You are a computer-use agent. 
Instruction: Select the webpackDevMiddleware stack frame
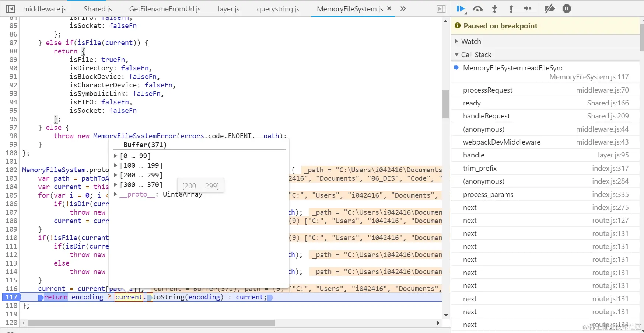545,142
